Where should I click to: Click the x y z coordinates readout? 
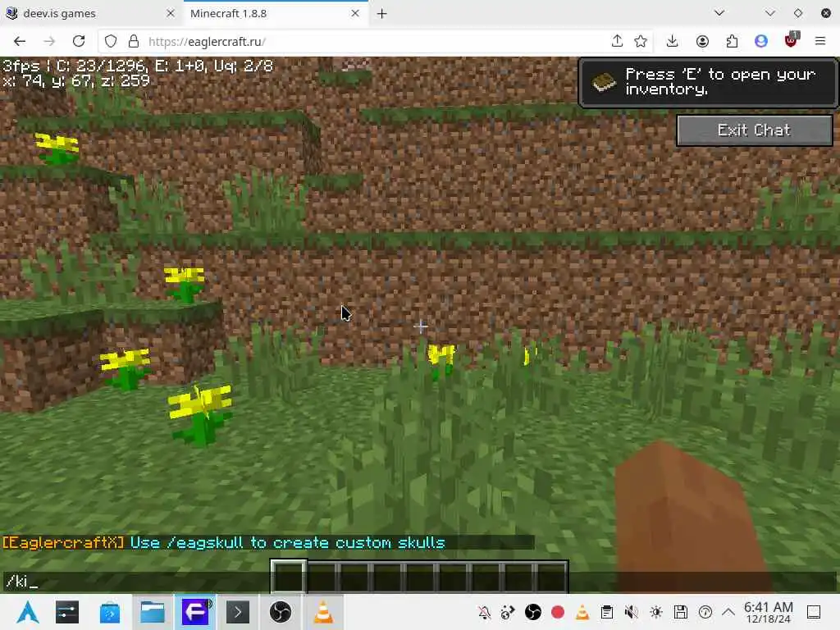pos(76,81)
